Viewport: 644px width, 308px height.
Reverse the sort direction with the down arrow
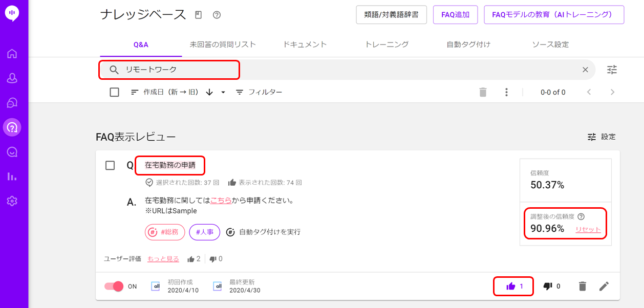pyautogui.click(x=209, y=92)
